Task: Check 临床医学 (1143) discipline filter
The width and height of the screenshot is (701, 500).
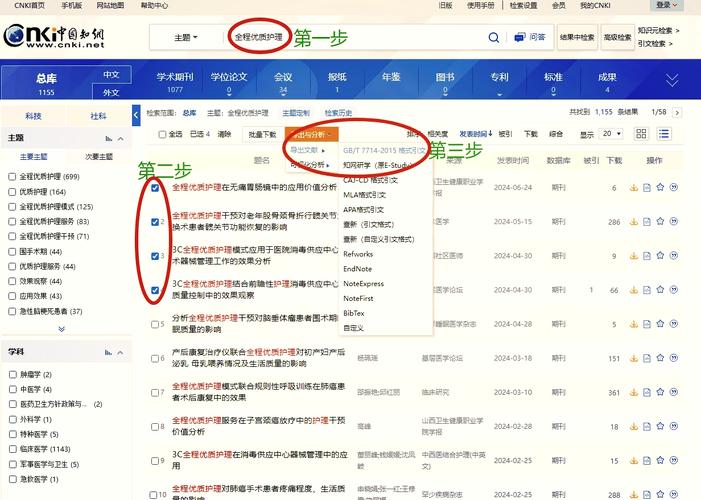Action: tap(12, 449)
